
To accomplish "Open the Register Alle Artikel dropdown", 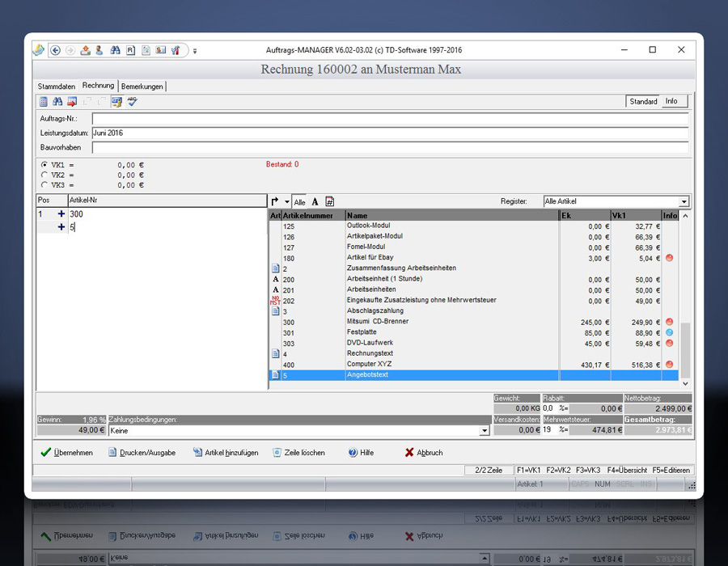I will point(684,201).
